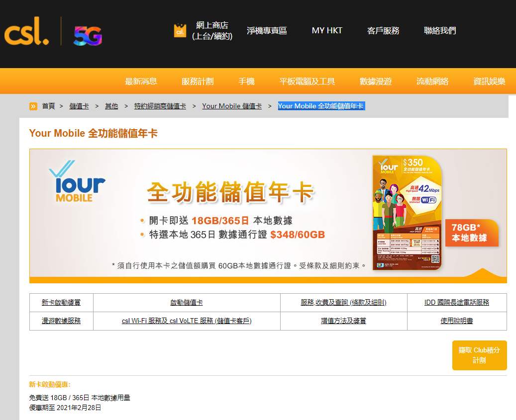Open the 淨機專賣區 menu item
Viewport: 516px width, 420px height.
click(x=267, y=30)
